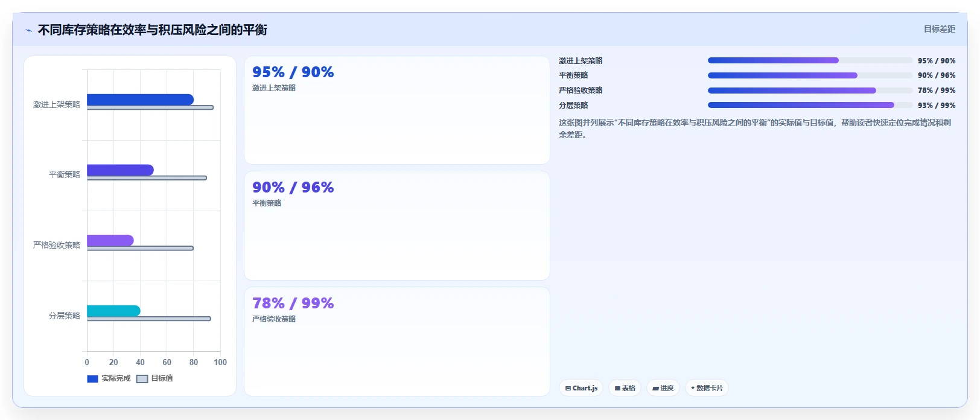
Task: Click the grey target bar for 激进上架策略
Action: [150, 107]
